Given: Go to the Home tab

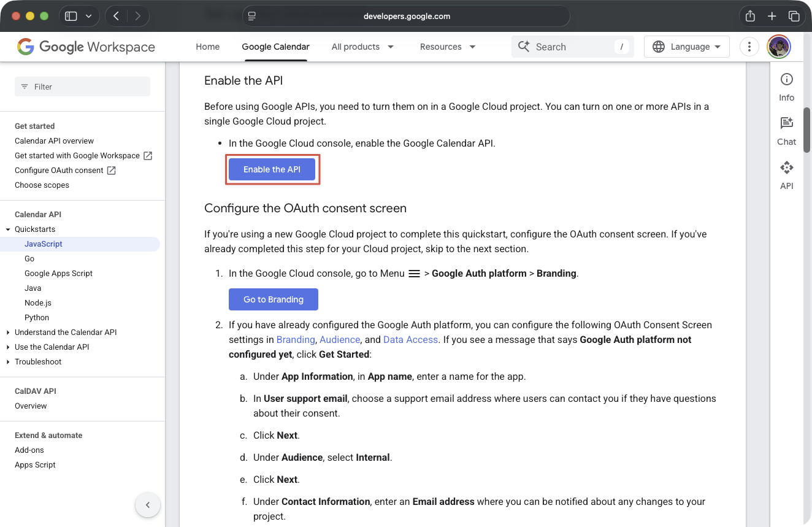Looking at the screenshot, I should coord(207,47).
